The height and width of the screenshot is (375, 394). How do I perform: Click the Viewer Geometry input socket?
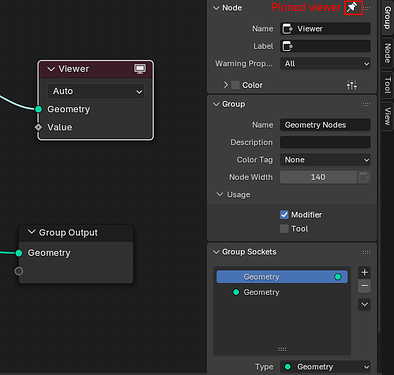coord(39,109)
